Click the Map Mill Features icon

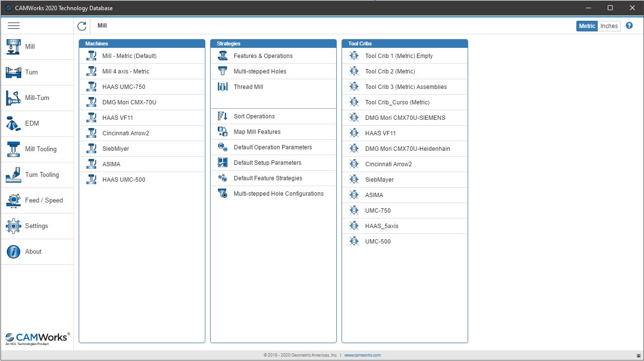click(223, 132)
